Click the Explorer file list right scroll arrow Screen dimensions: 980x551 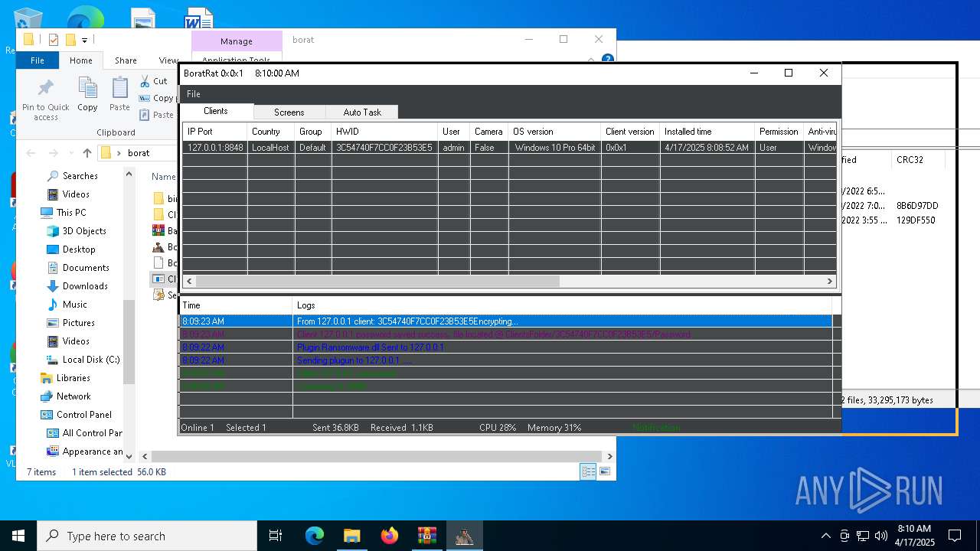[609, 457]
